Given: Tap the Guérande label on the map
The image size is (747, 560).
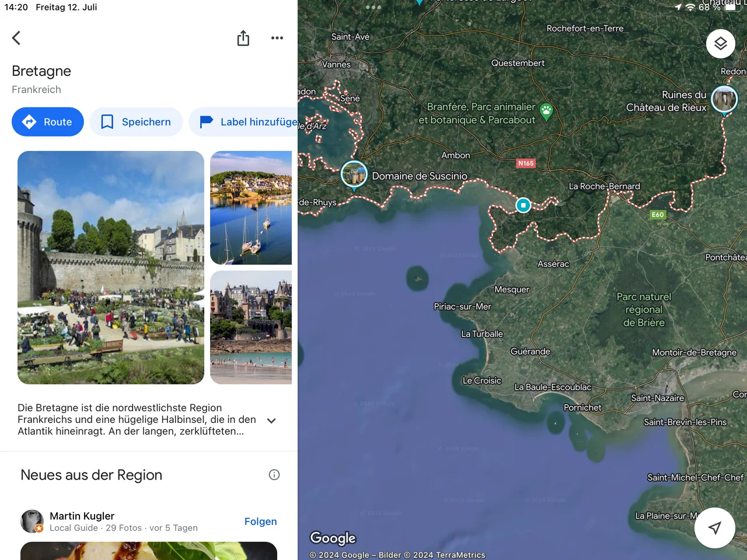Looking at the screenshot, I should [530, 351].
